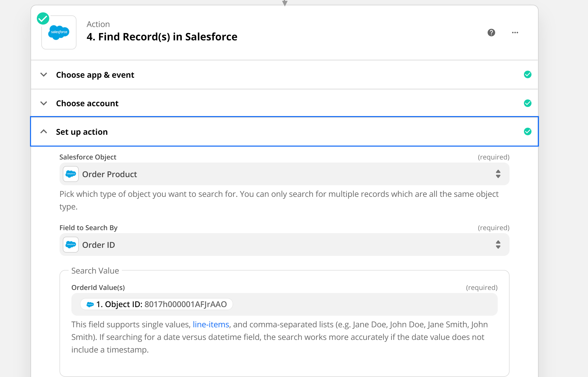Click the OrderId Value(s) label
Viewport: 588px width, 377px height.
point(98,287)
